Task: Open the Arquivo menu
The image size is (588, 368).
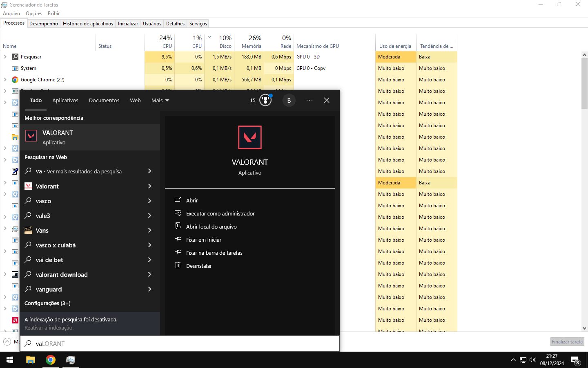Action: point(11,13)
